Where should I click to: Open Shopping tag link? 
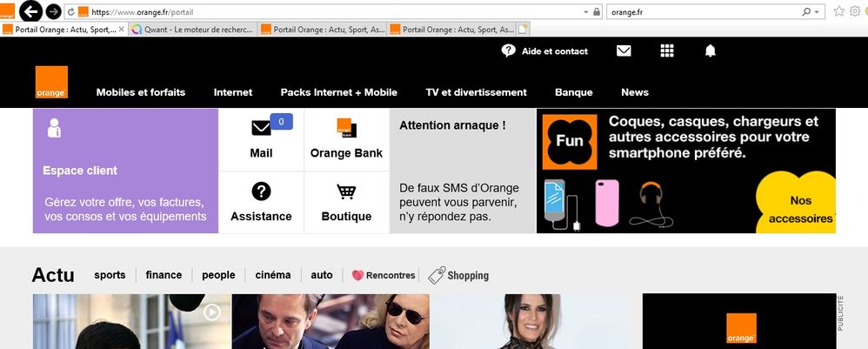pyautogui.click(x=458, y=275)
